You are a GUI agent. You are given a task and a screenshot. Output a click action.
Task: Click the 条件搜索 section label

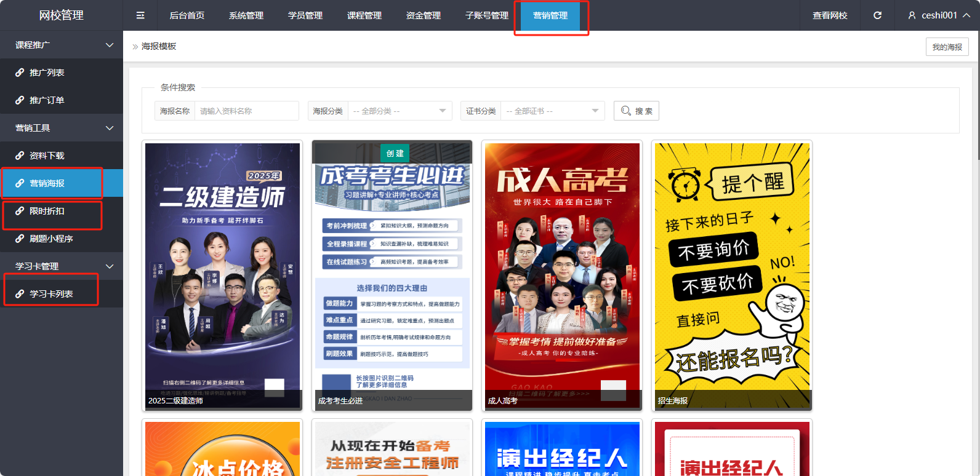[178, 87]
